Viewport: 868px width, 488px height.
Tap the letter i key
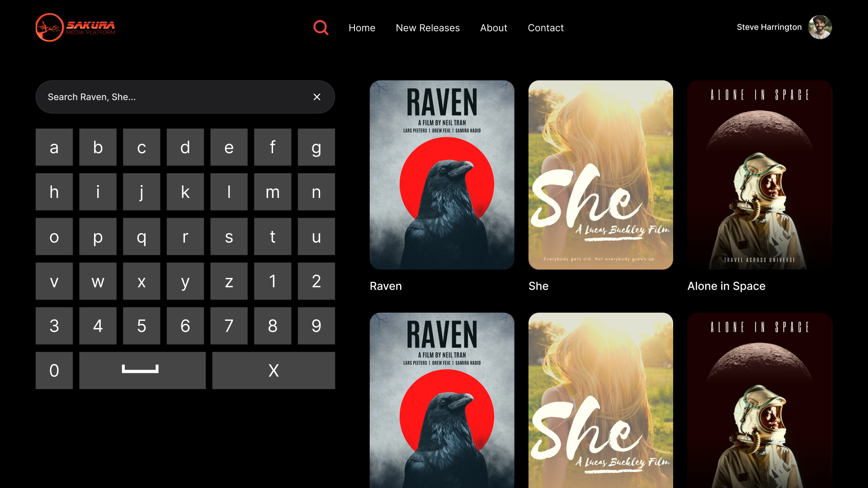coord(98,192)
